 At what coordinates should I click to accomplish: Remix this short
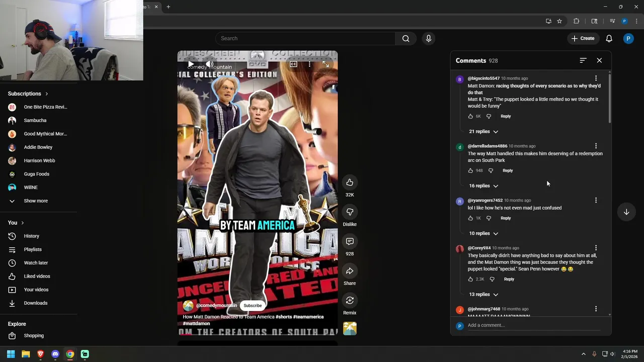tap(350, 300)
